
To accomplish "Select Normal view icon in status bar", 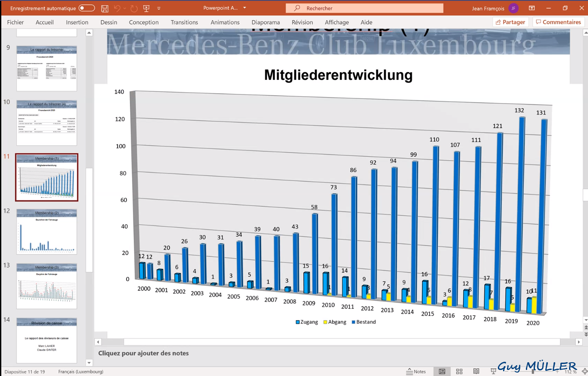I will pyautogui.click(x=442, y=371).
